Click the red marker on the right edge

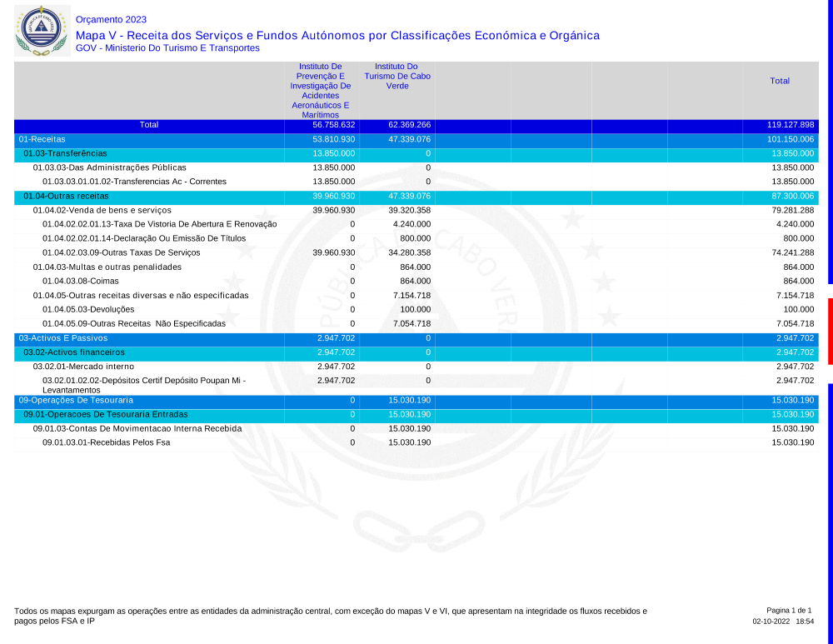830,331
